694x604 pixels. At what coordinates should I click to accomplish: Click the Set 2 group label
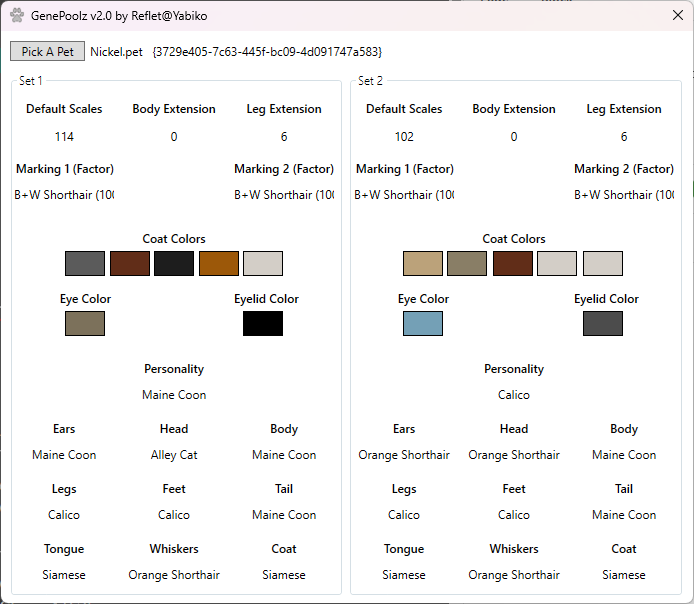370,81
